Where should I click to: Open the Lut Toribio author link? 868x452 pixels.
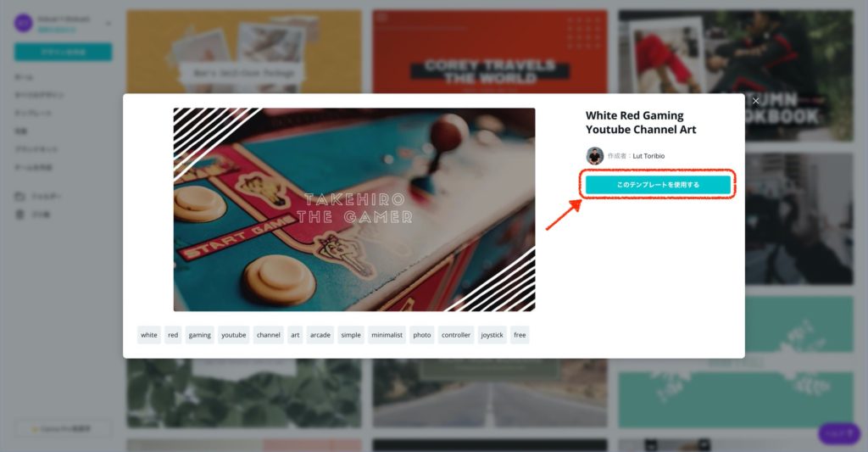pos(648,156)
